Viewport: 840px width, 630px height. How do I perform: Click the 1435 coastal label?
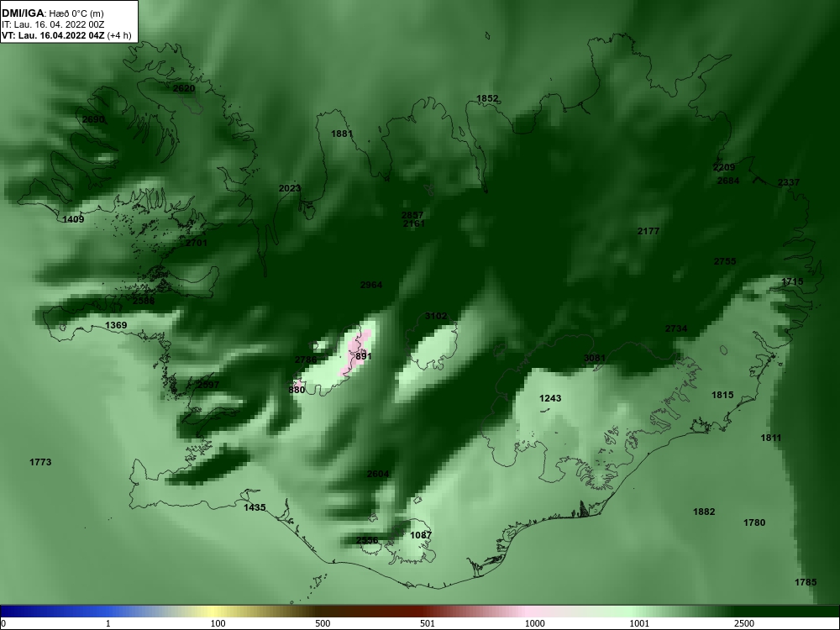point(255,507)
